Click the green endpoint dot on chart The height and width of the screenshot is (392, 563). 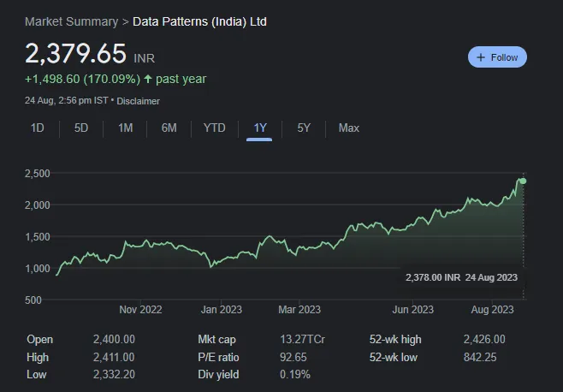(x=523, y=181)
